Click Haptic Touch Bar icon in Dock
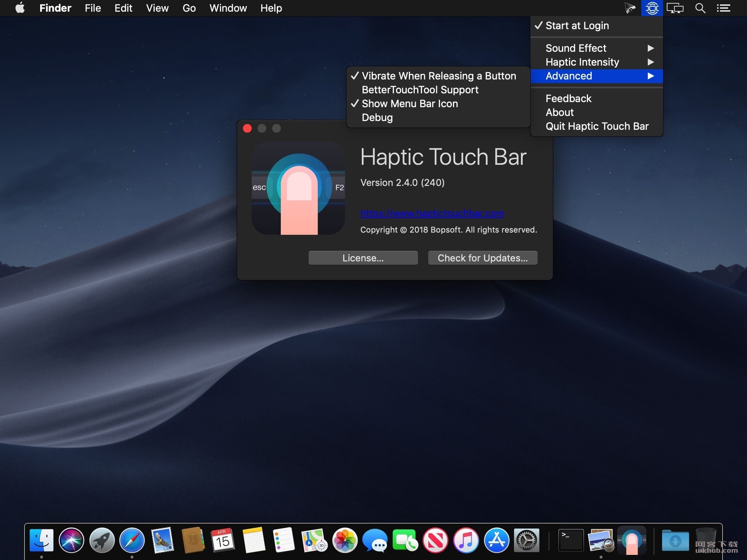The height and width of the screenshot is (560, 747). 632,540
